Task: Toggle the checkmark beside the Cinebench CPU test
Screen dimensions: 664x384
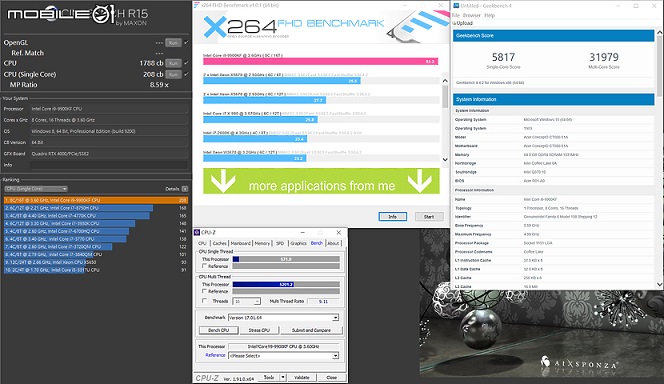Action: pyautogui.click(x=186, y=63)
